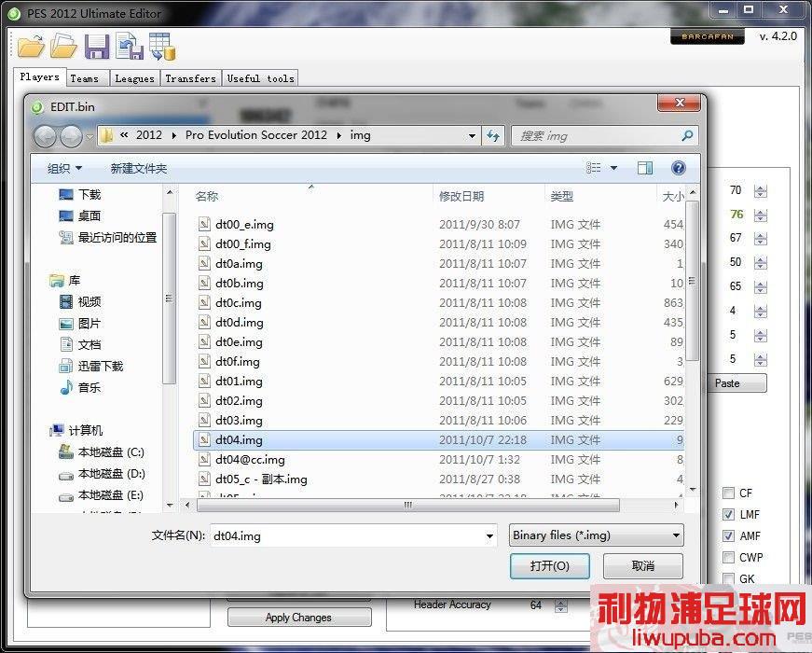Open the Binary files (*.img) filter dropdown
812x653 pixels.
tap(596, 535)
